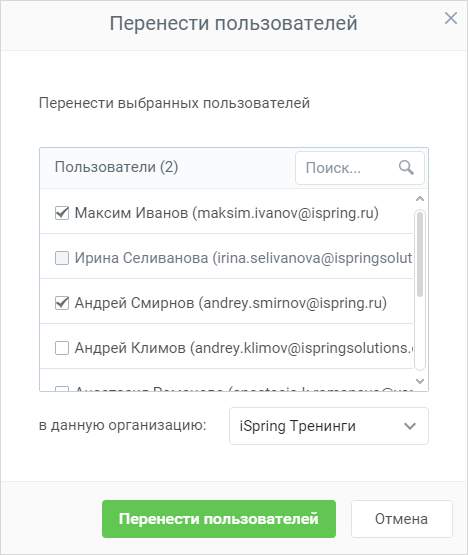Check Андрей Климов checkbox

62,348
